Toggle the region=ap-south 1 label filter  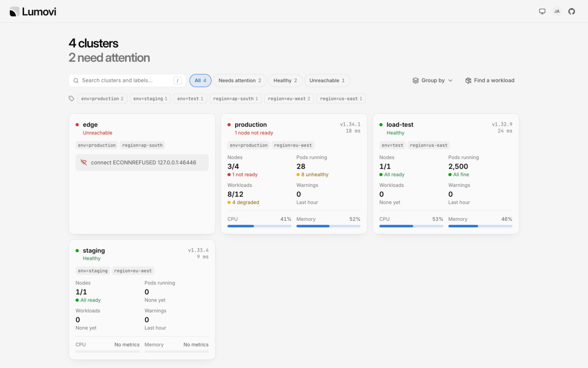(x=236, y=99)
